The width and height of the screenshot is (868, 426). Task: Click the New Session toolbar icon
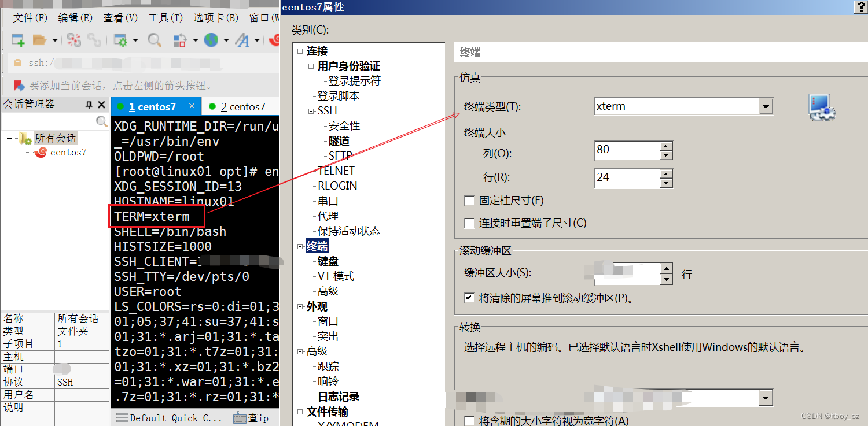[18, 40]
